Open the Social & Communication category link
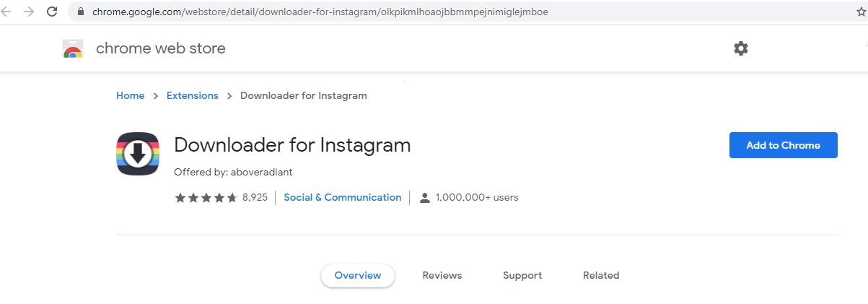 click(x=343, y=197)
